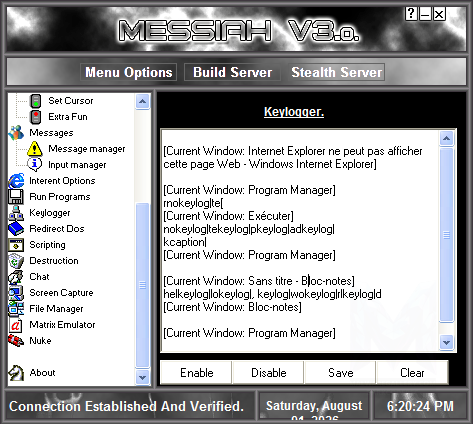Select the Keylogger sidebar entry
This screenshot has height=424, width=473.
tap(50, 213)
